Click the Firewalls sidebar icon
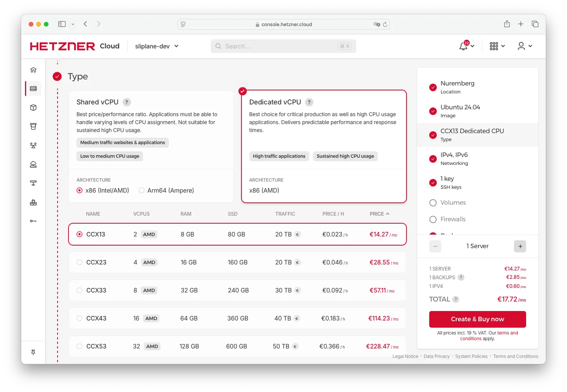This screenshot has height=392, width=567. tap(33, 202)
